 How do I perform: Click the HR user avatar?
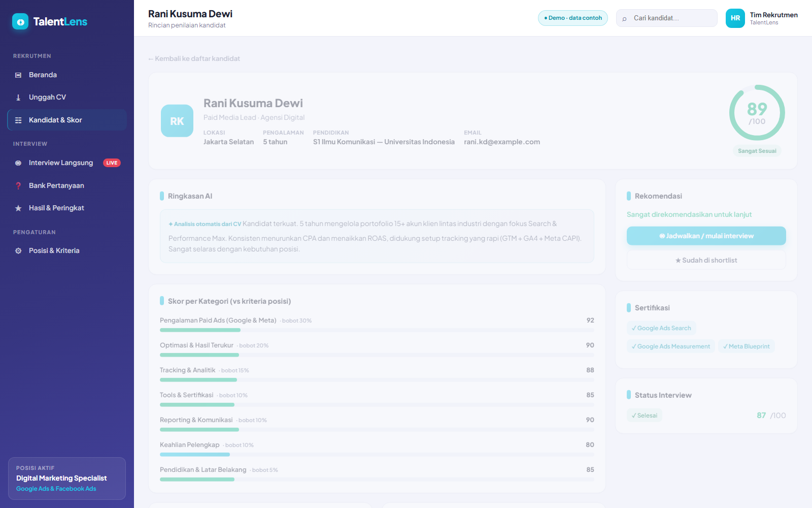(735, 18)
